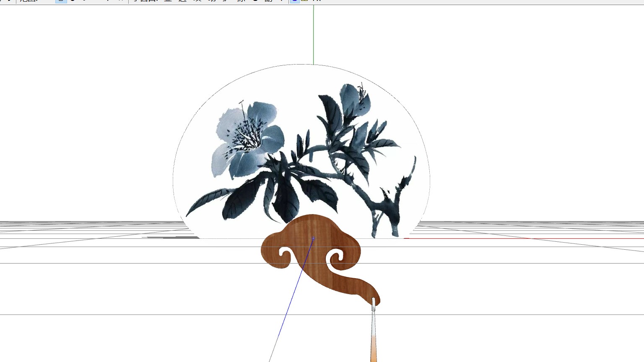Click the yellow icon beside the blue toolbar icon
Viewport: 644px width, 362px height.
coord(304,1)
